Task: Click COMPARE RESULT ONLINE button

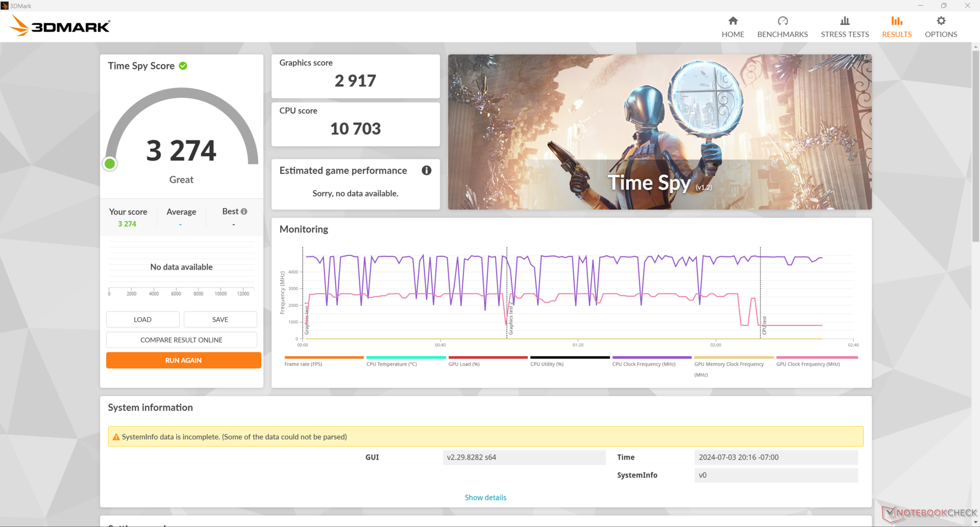Action: [x=181, y=340]
